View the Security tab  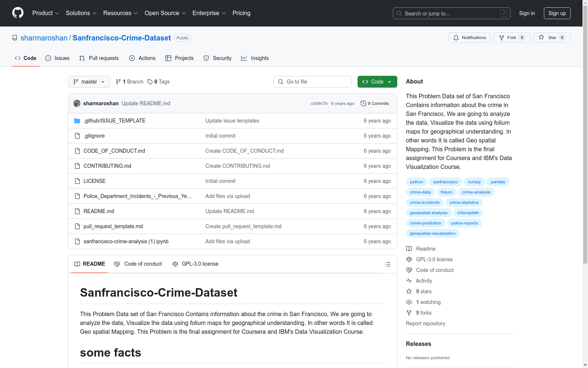218,58
